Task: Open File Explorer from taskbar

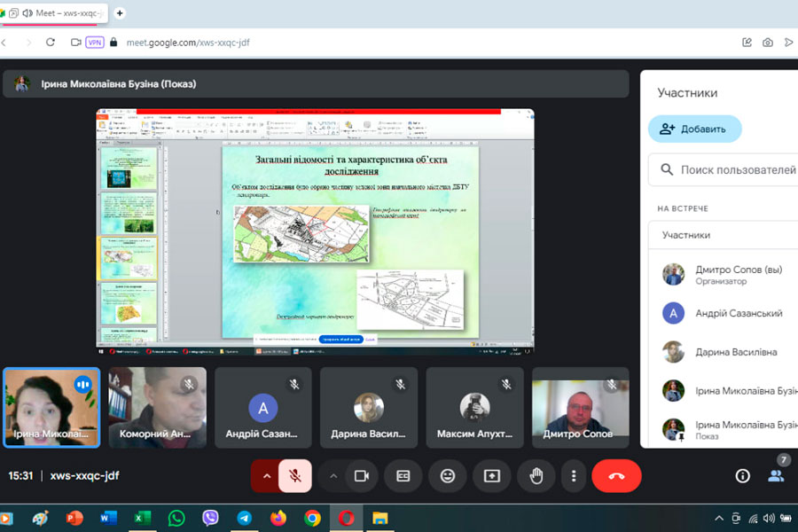Action: tap(380, 518)
